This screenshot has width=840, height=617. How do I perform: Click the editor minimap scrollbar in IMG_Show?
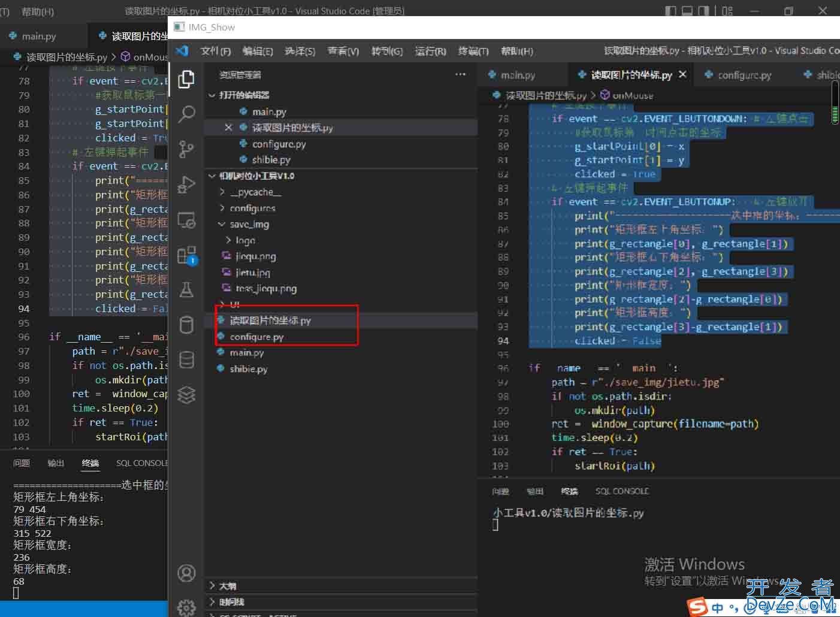click(x=835, y=103)
